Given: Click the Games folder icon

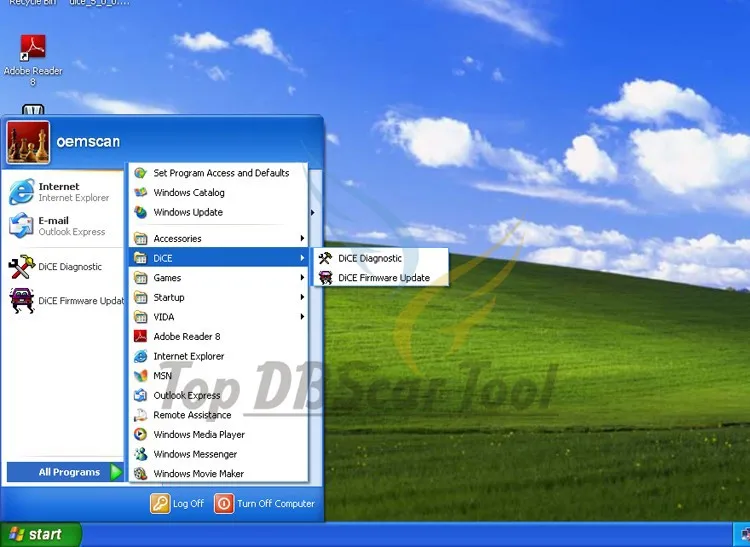Looking at the screenshot, I should tap(140, 277).
